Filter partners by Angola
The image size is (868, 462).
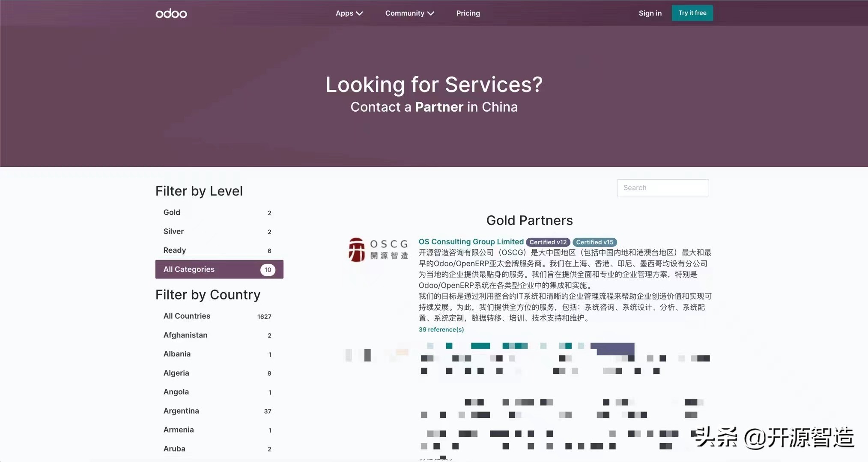coord(219,392)
